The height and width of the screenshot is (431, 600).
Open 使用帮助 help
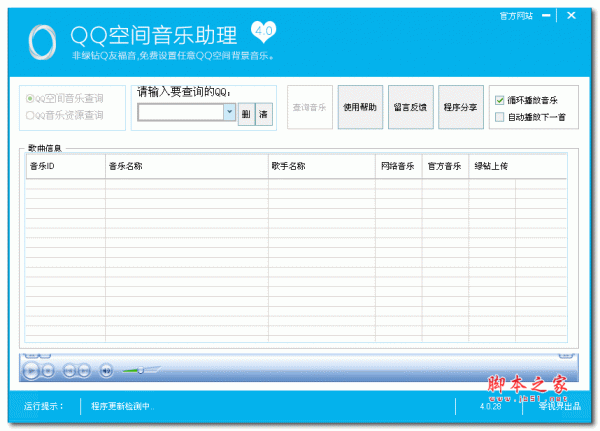pos(360,107)
